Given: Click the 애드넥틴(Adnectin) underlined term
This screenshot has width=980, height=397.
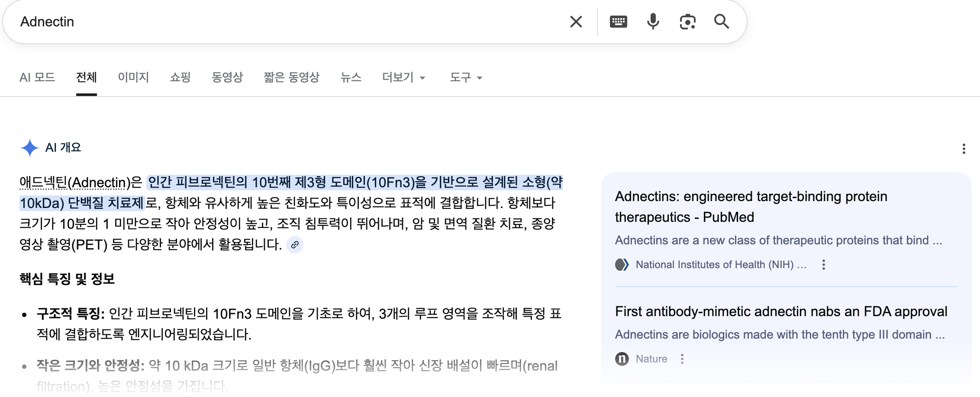Looking at the screenshot, I should 74,182.
